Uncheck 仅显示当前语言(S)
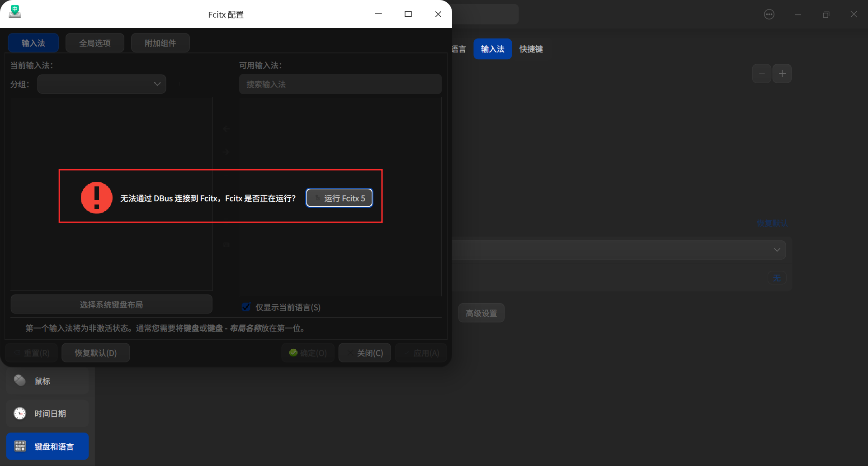This screenshot has width=868, height=466. pos(245,307)
